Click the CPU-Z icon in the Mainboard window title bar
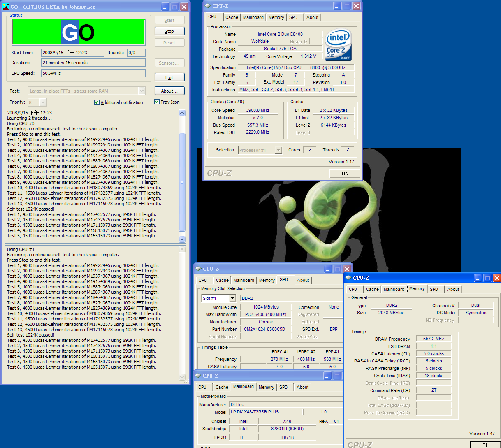The height and width of the screenshot is (448, 501). click(198, 376)
